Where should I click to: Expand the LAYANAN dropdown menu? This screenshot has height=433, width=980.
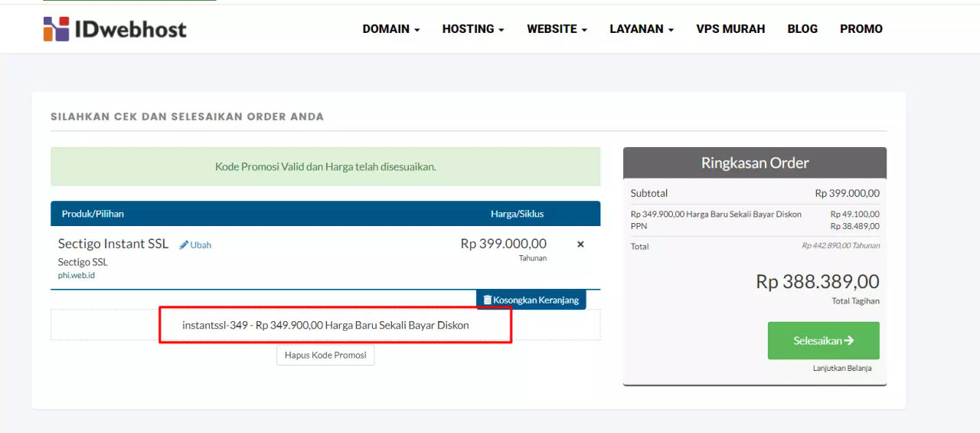pos(642,29)
